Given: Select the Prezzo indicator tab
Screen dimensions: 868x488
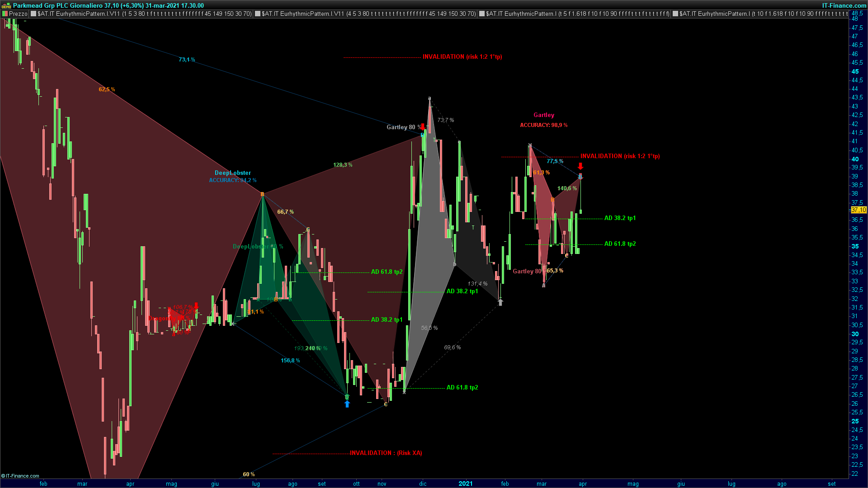Looking at the screenshot, I should pyautogui.click(x=18, y=14).
